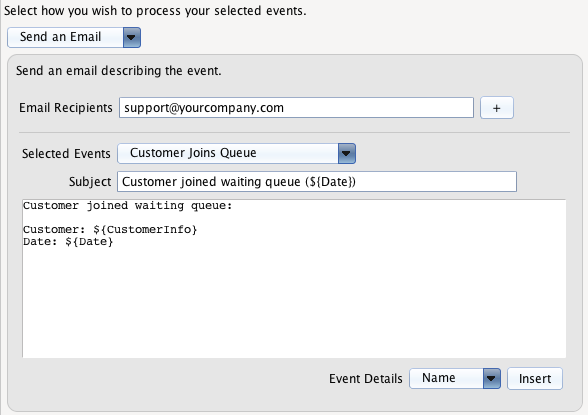This screenshot has height=415, width=588.
Task: Place cursor on the Customer: ${CustomerInfo} line
Action: (x=110, y=229)
